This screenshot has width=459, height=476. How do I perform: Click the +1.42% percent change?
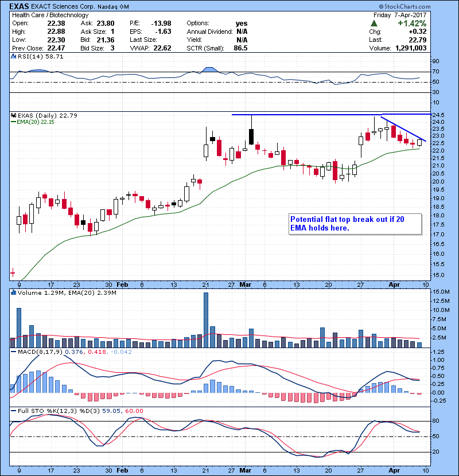point(412,24)
